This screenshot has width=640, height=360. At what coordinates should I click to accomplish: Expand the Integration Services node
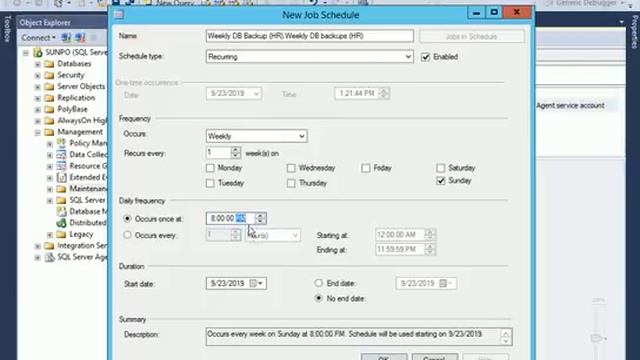37,246
